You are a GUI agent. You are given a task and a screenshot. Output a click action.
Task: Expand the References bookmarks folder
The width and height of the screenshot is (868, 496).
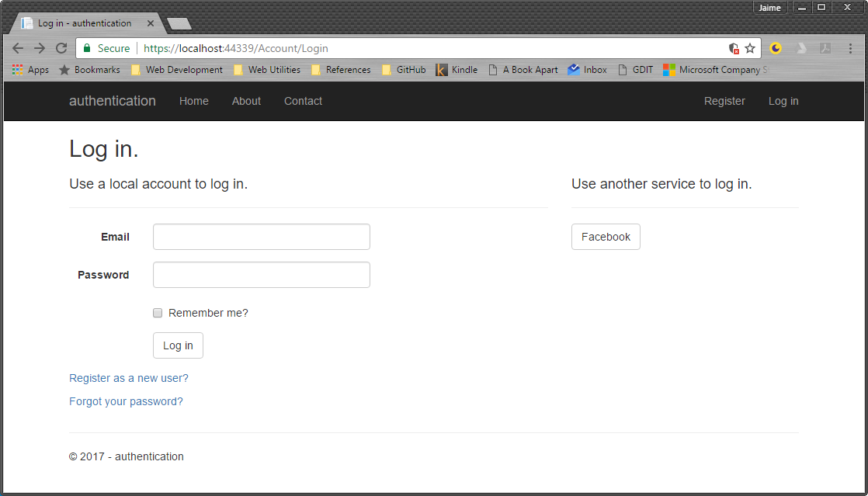pos(341,70)
